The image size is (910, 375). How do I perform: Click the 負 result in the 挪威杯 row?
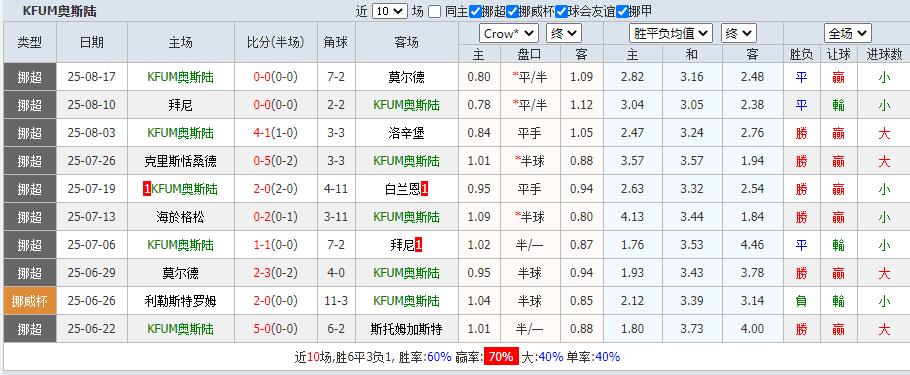click(x=801, y=301)
